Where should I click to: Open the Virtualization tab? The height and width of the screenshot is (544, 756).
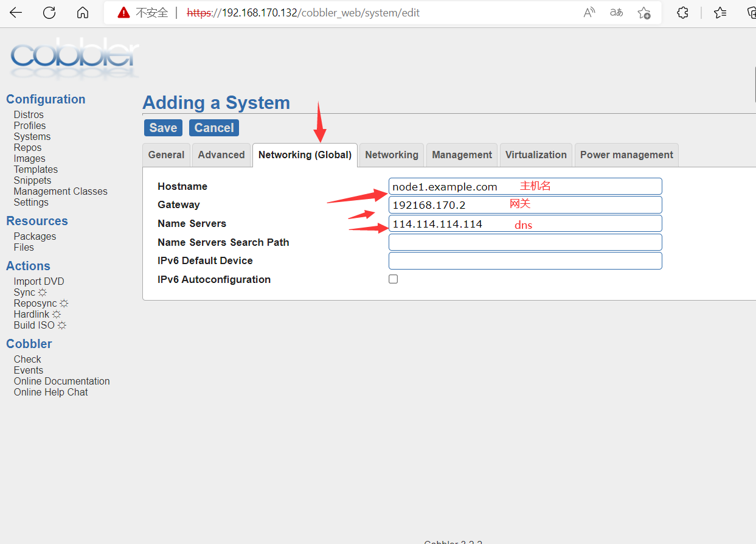coord(536,155)
